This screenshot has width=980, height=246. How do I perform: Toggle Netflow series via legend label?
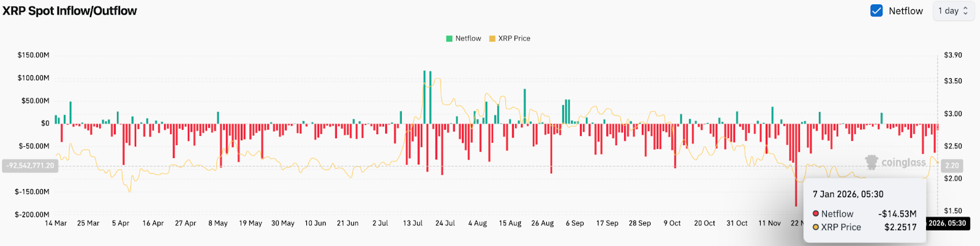tap(468, 39)
